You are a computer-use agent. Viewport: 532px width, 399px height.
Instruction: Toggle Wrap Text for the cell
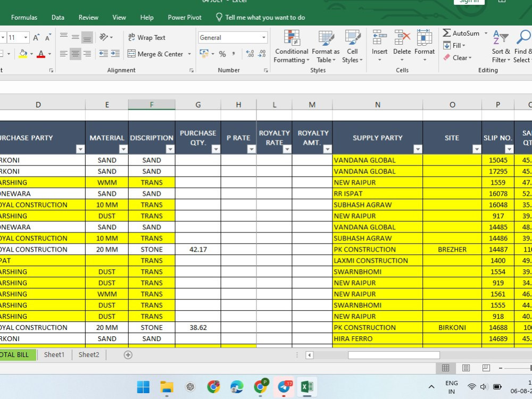click(x=147, y=38)
